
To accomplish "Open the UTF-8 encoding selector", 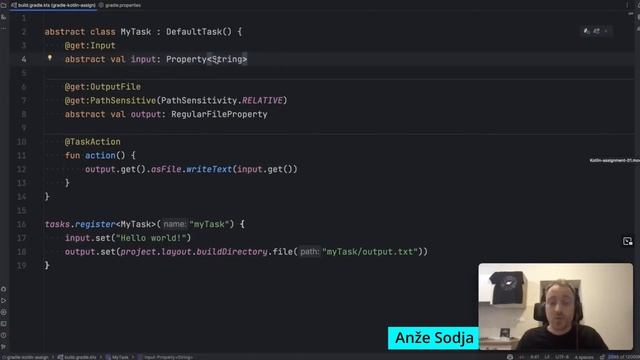I will 562,357.
